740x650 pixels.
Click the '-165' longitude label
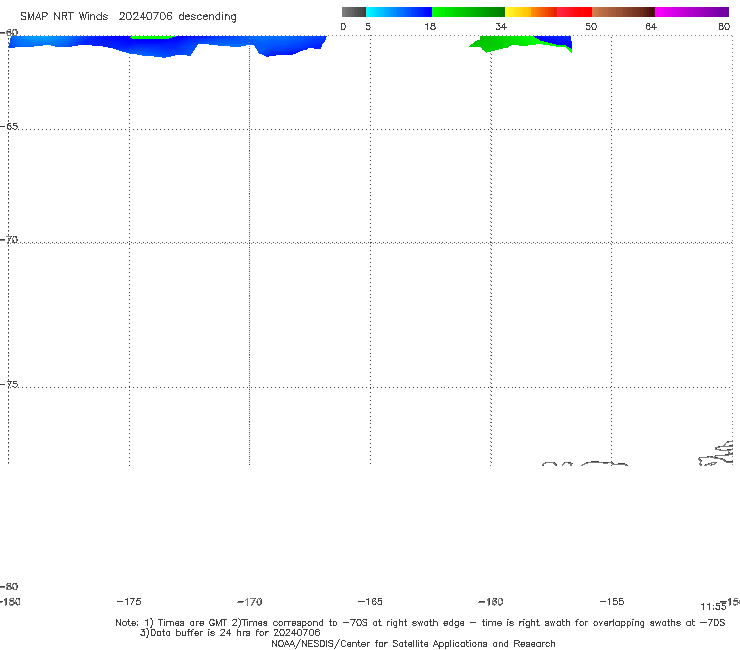(x=370, y=602)
